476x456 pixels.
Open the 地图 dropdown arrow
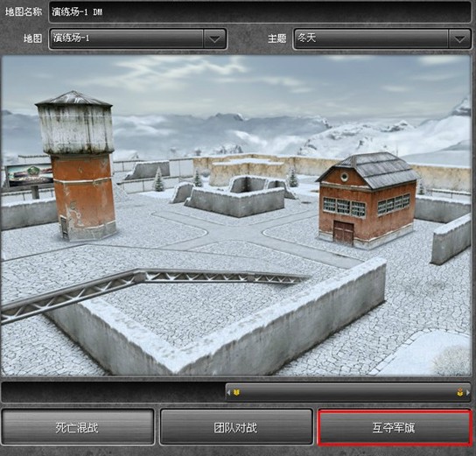tap(214, 39)
